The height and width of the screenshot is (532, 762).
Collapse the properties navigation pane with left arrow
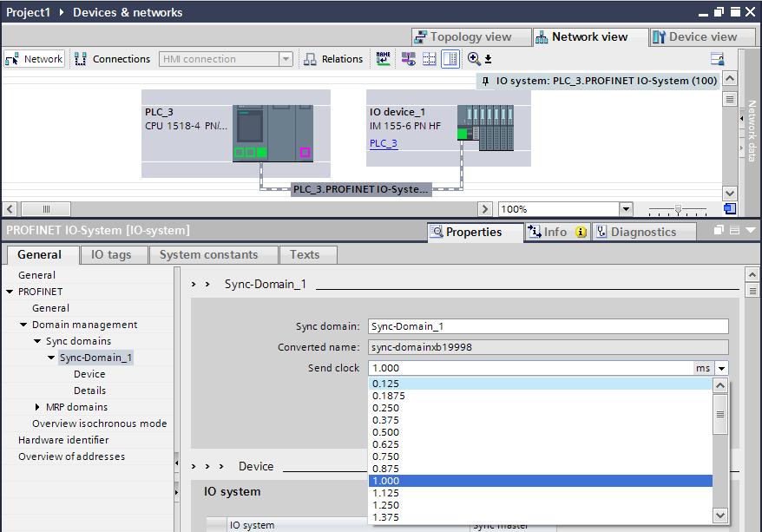[x=176, y=463]
